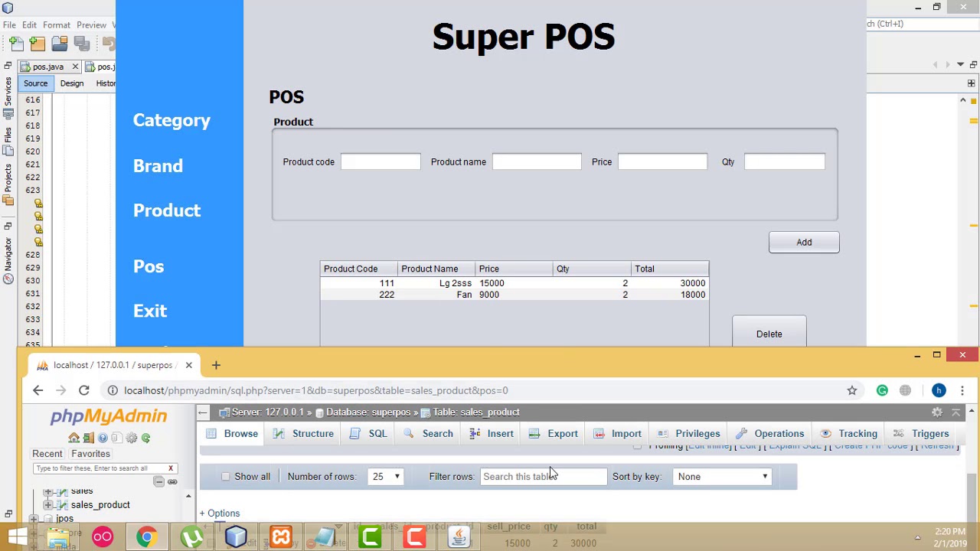Switch to Design view tab in NetBeans
Screen dimensions: 980x551
[x=72, y=83]
